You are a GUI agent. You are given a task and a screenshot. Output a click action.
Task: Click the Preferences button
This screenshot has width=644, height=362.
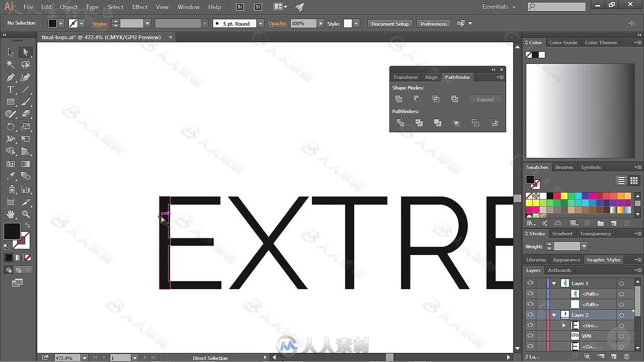click(434, 24)
